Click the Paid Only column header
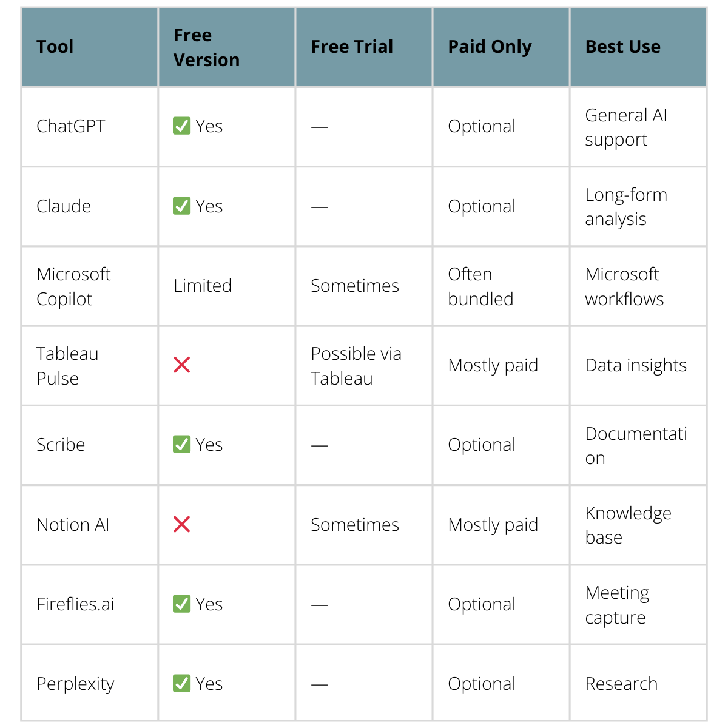 click(490, 47)
